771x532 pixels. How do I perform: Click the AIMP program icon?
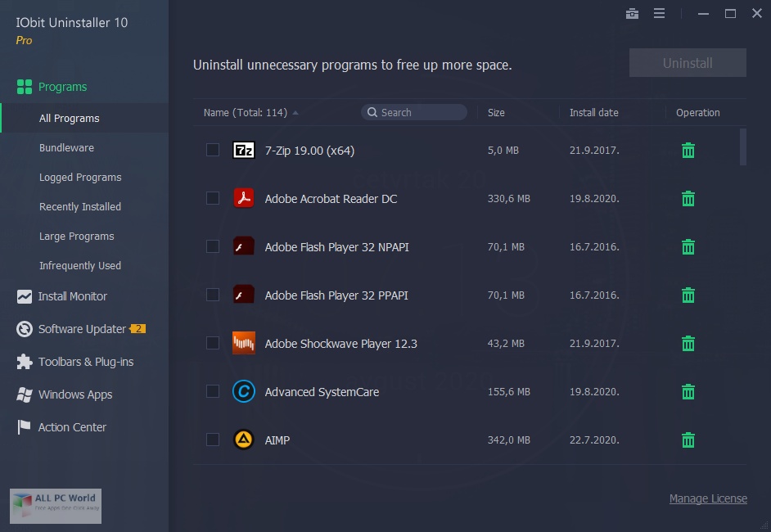243,440
